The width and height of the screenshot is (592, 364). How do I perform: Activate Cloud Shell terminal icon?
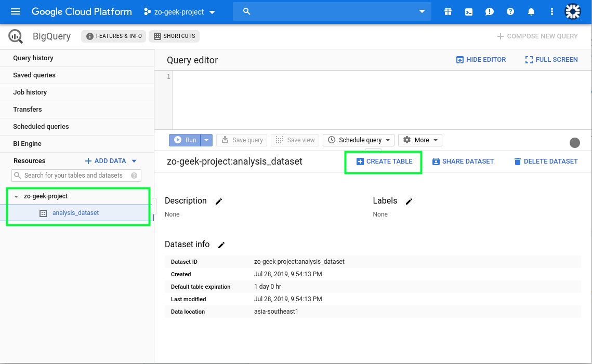point(469,11)
